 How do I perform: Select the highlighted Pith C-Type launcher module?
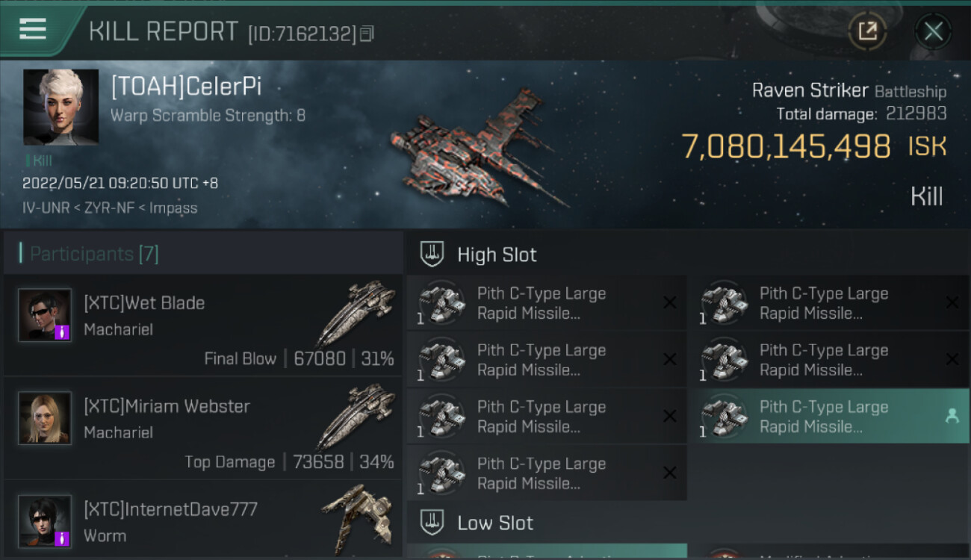(829, 417)
